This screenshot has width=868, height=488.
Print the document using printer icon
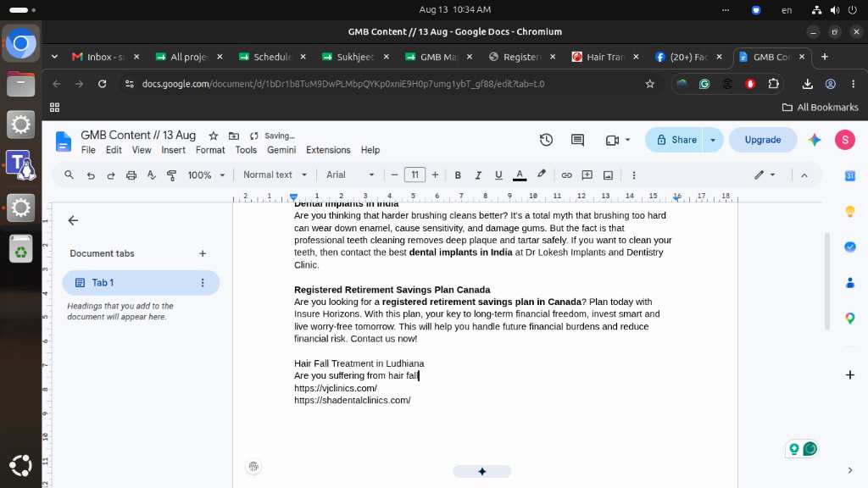tap(131, 175)
